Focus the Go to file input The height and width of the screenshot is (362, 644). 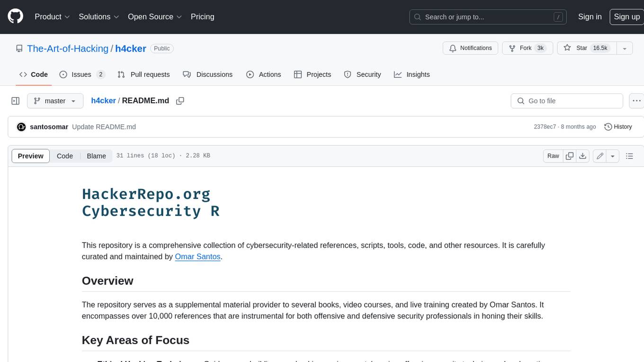point(567,101)
